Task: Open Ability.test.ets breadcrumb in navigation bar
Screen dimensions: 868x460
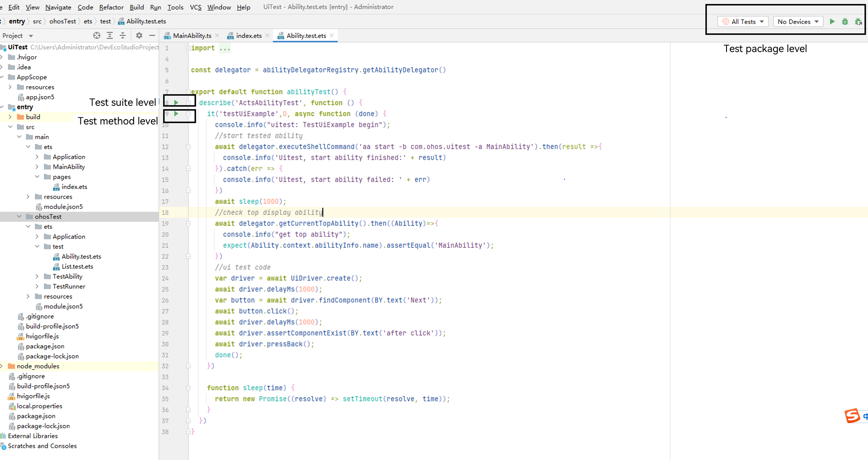Action: (146, 21)
